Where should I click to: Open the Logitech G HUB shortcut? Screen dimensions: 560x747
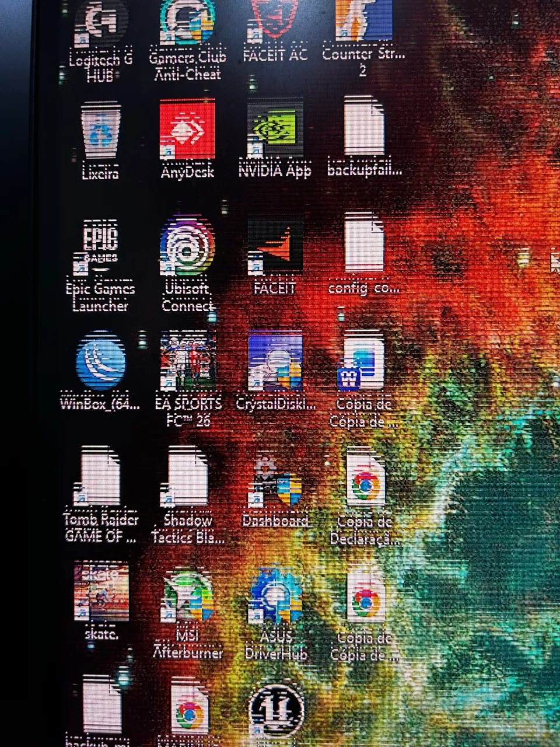[x=100, y=23]
